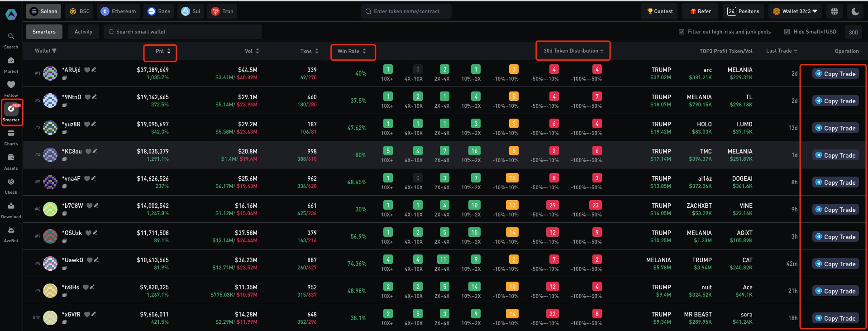Toggle Filter out high-risk and junk pools checkbox
Screen dimensions: 868x331
pos(682,32)
